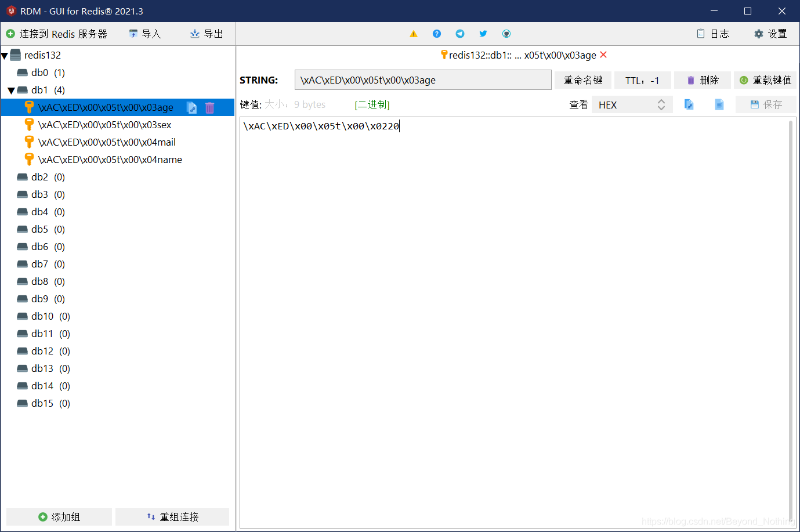The width and height of the screenshot is (800, 532).
Task: Click the Delete (删除) key button
Action: [703, 80]
